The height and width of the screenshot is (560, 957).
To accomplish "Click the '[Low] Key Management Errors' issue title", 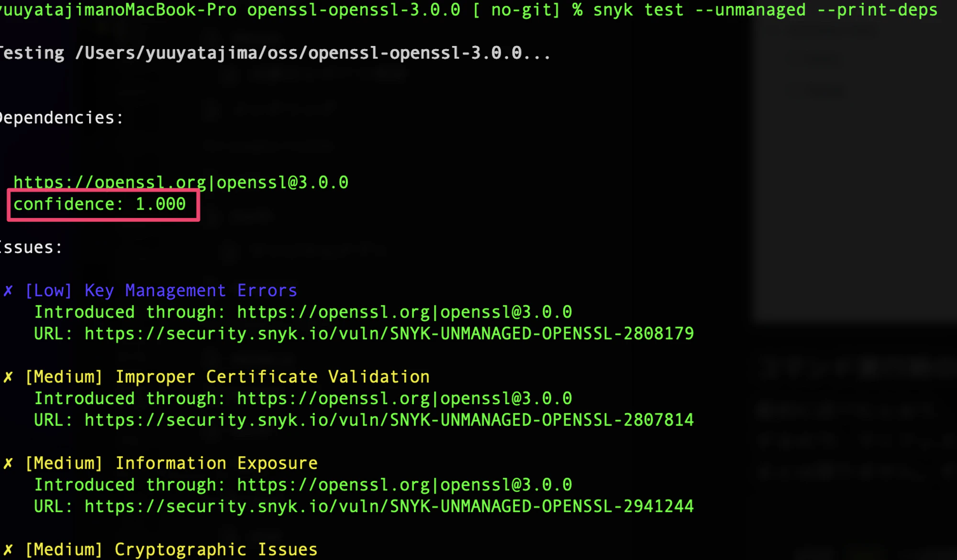I will tap(161, 291).
